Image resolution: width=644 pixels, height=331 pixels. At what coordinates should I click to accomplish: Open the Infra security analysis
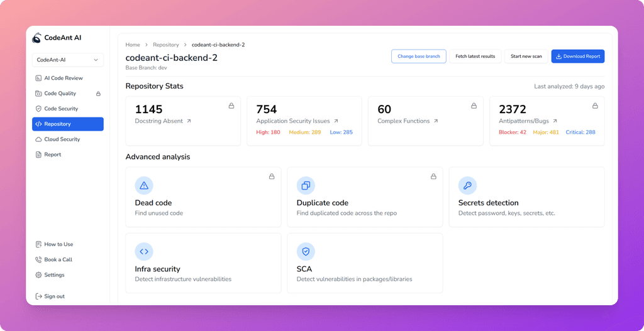click(x=203, y=263)
